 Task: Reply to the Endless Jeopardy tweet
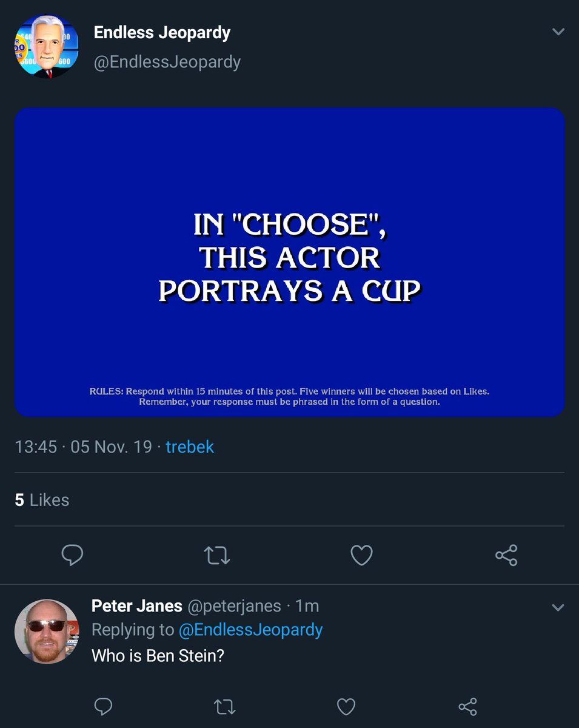coord(72,554)
